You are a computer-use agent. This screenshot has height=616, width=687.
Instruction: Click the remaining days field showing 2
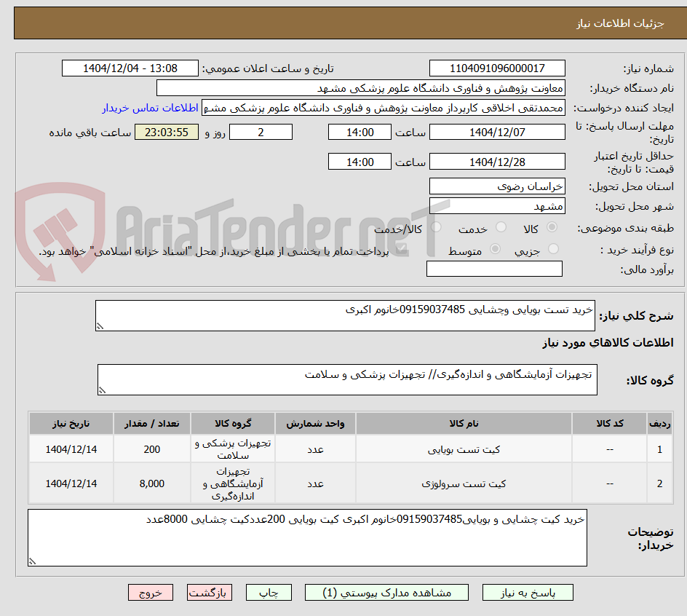point(261,132)
